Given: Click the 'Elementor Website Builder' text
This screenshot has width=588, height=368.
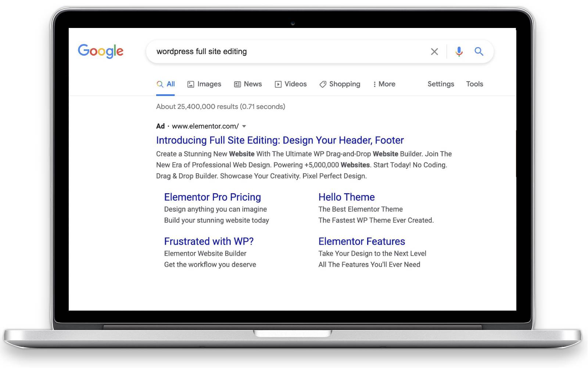Looking at the screenshot, I should pos(205,254).
